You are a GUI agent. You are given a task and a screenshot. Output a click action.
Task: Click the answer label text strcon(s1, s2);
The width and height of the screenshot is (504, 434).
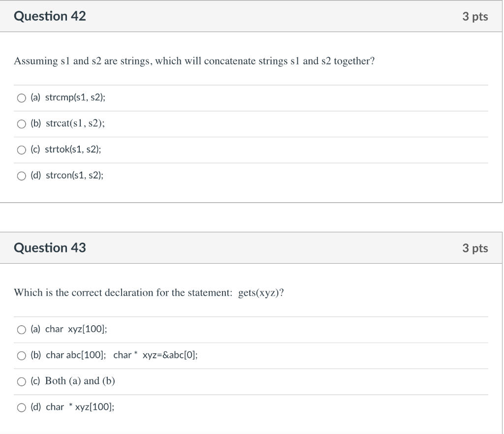coord(75,175)
